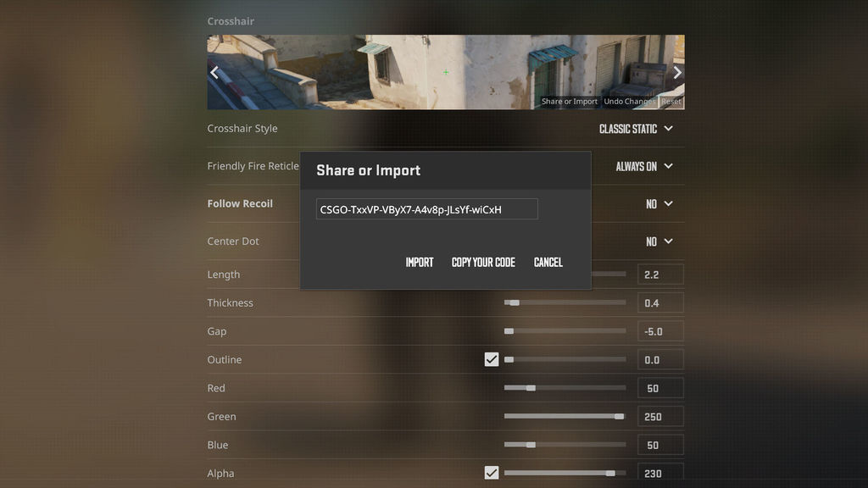
Task: Click Undo Changes on the preview
Action: coord(630,102)
